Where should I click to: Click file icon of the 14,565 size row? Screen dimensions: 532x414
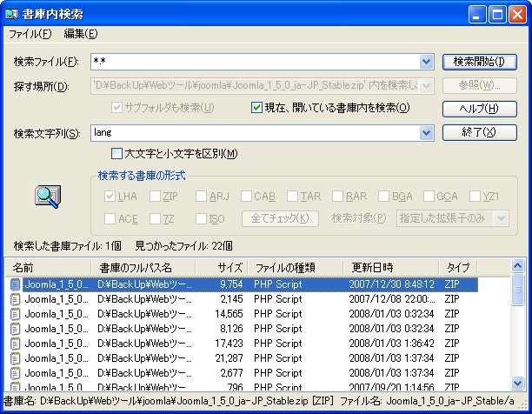click(x=16, y=314)
